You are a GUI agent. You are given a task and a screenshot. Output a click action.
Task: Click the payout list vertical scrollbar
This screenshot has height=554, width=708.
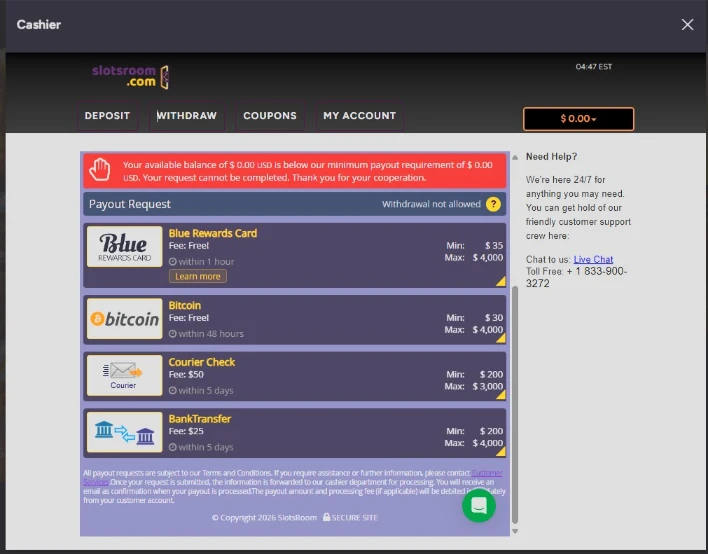click(515, 400)
